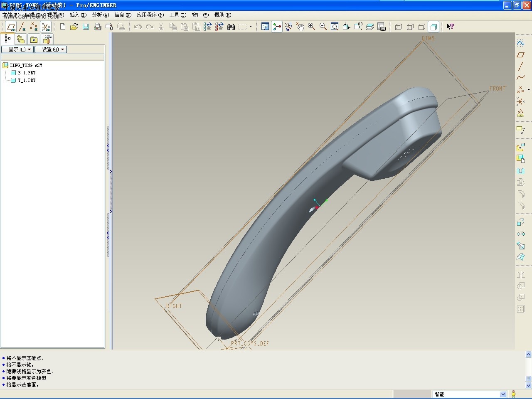Switch to wireframe display mode

[x=399, y=27]
